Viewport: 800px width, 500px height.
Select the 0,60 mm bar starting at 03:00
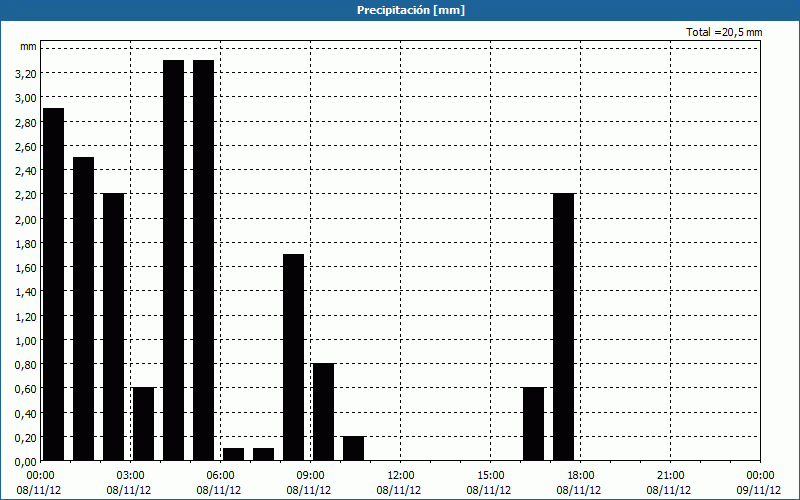click(143, 424)
